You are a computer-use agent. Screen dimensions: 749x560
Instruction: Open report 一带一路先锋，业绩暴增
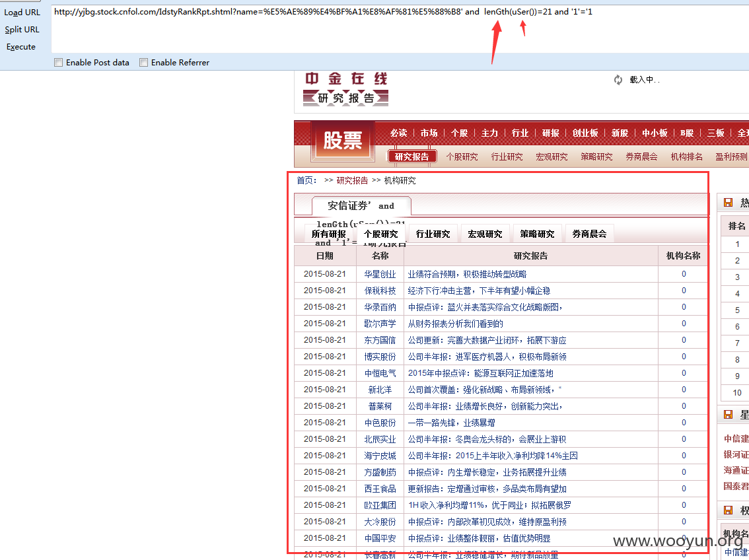click(x=451, y=423)
